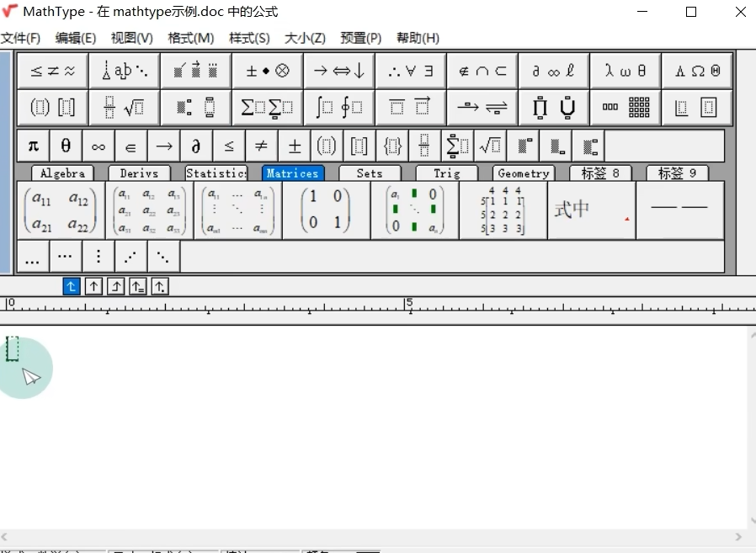
Task: Open the 大小(Z) menu
Action: [x=305, y=38]
